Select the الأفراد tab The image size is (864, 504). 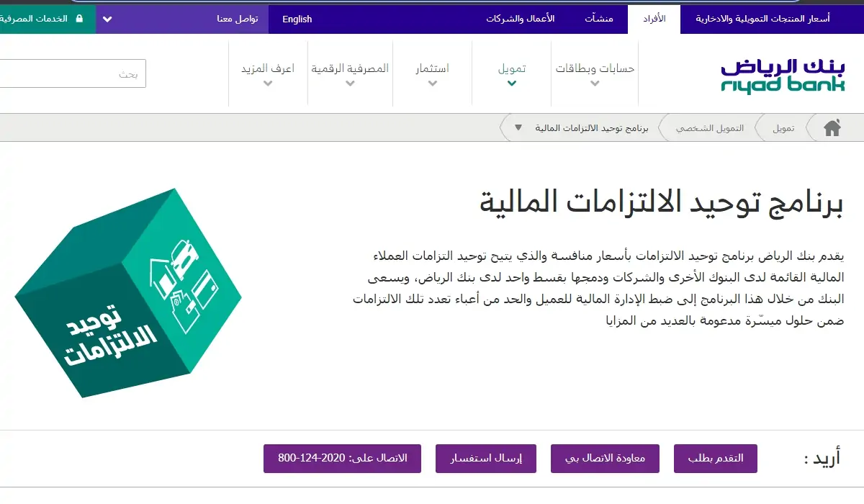coord(654,19)
